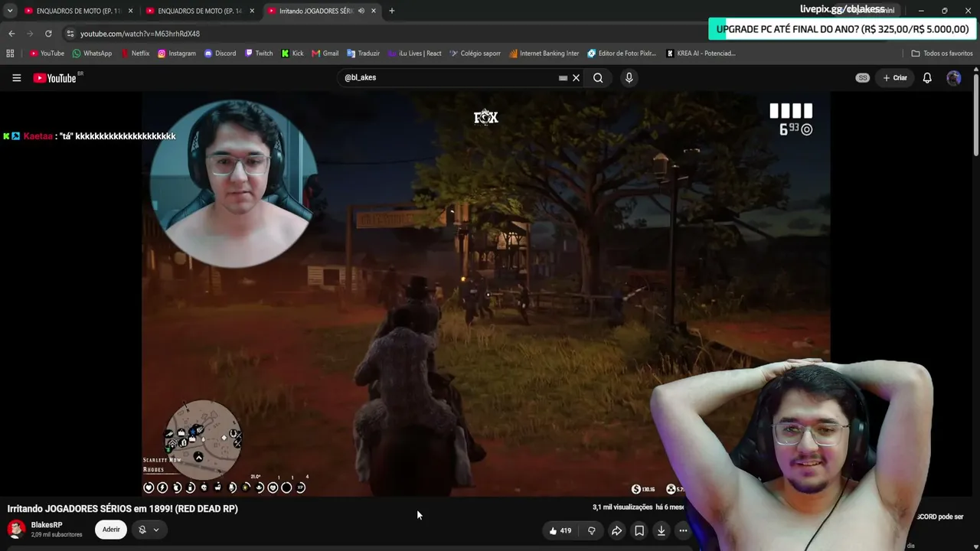
Task: Open the WhatsApp bookmark
Action: pos(92,54)
